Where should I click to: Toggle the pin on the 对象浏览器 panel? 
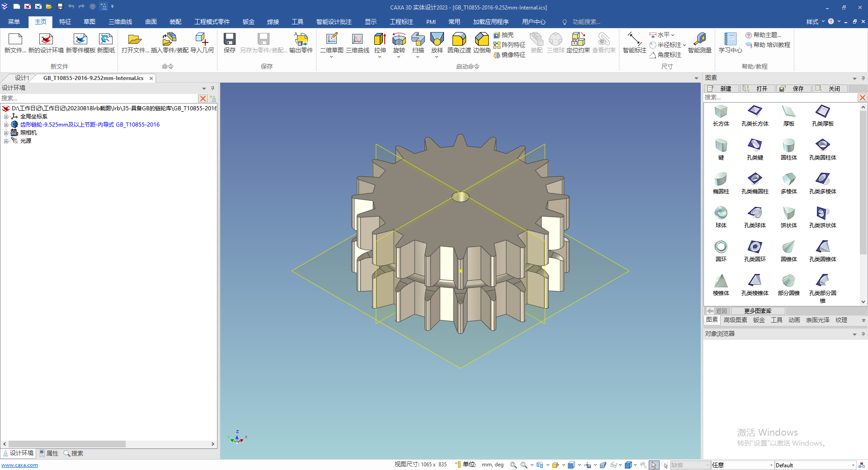tap(863, 334)
